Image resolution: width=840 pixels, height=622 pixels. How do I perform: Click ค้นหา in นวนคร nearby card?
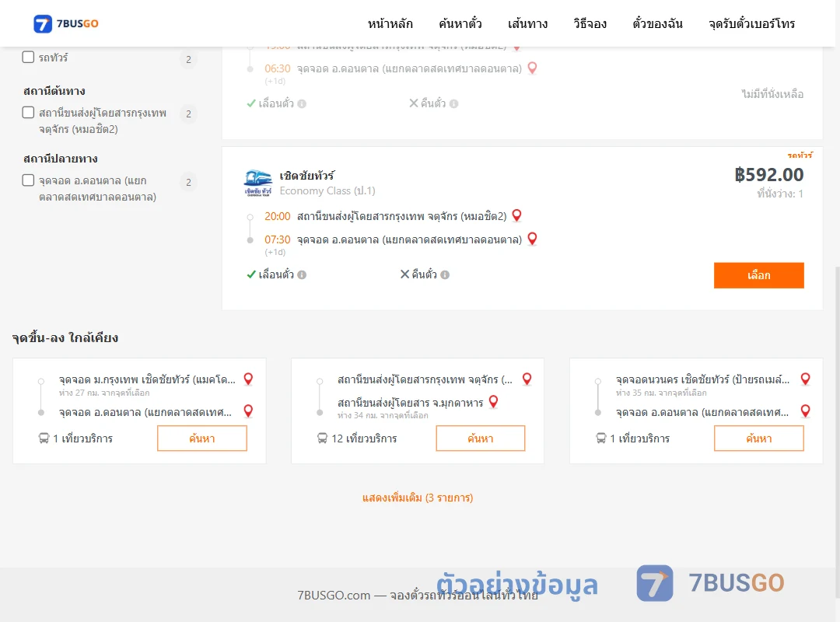pos(758,439)
